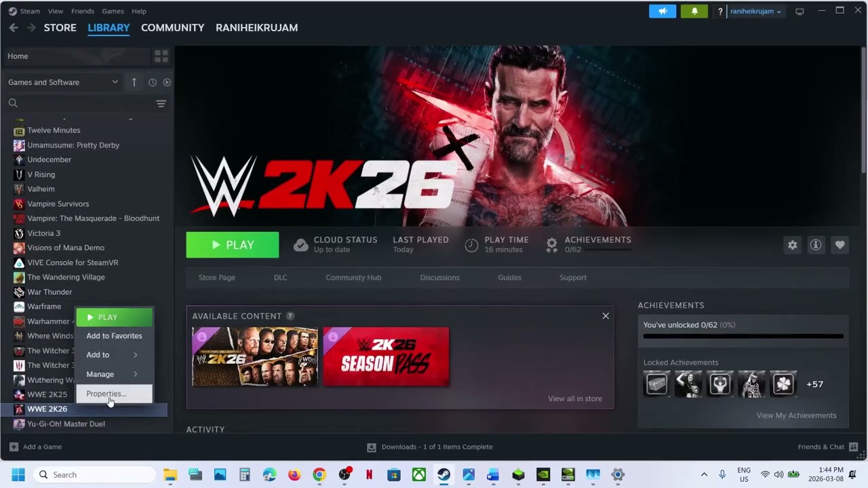Image resolution: width=868 pixels, height=488 pixels.
Task: Click the question mark help icon
Action: click(x=720, y=12)
